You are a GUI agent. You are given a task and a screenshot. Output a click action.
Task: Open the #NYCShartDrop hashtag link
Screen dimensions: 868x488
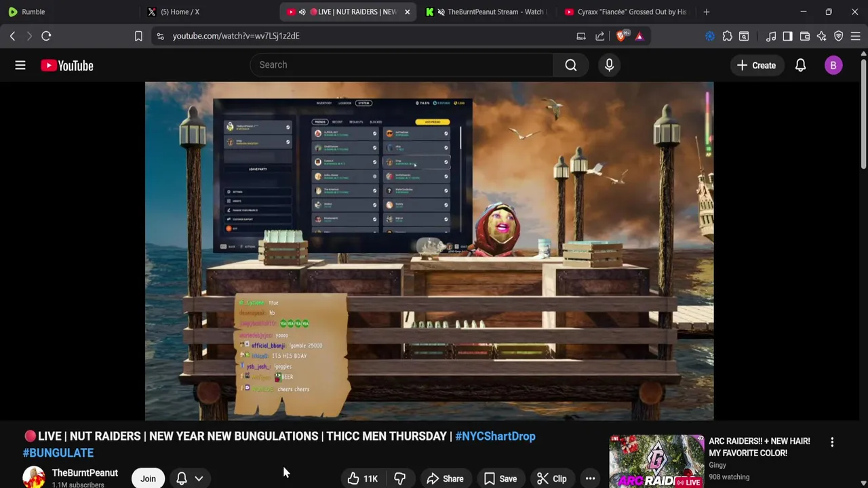point(495,436)
